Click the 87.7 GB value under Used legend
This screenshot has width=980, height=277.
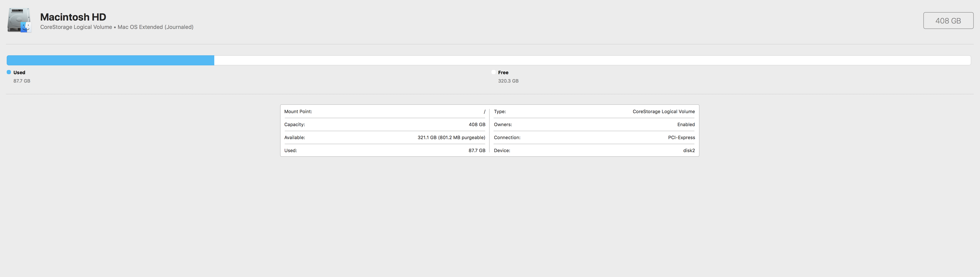tap(22, 81)
